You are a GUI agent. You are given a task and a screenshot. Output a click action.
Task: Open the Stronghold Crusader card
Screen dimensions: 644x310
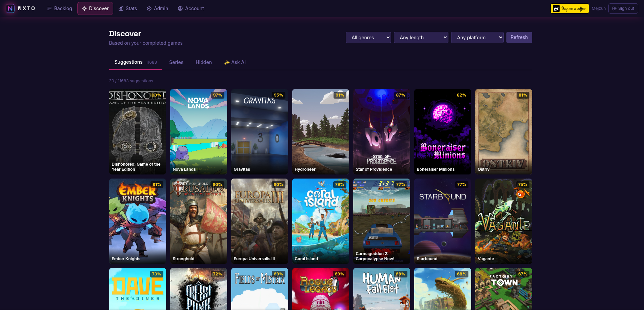click(x=199, y=221)
